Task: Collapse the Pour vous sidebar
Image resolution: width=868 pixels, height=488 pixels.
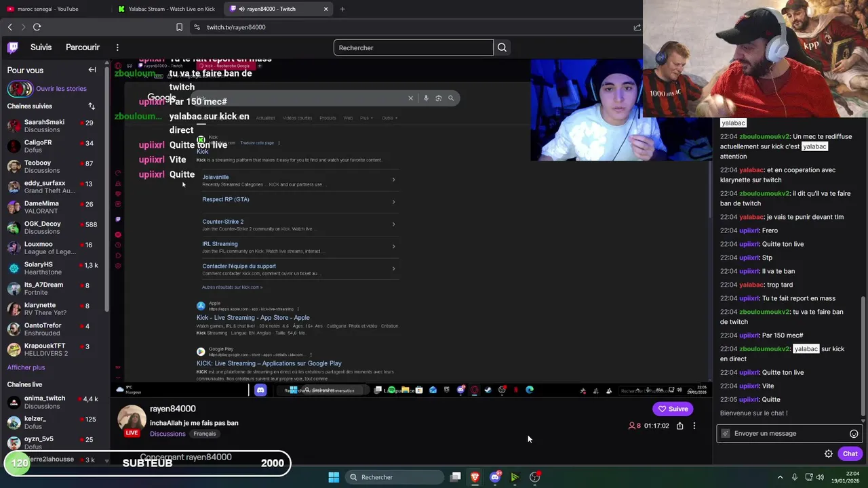Action: pos(92,70)
